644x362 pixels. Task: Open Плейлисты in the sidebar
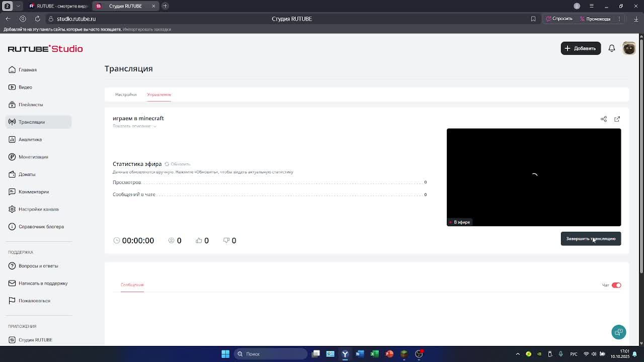point(38,105)
